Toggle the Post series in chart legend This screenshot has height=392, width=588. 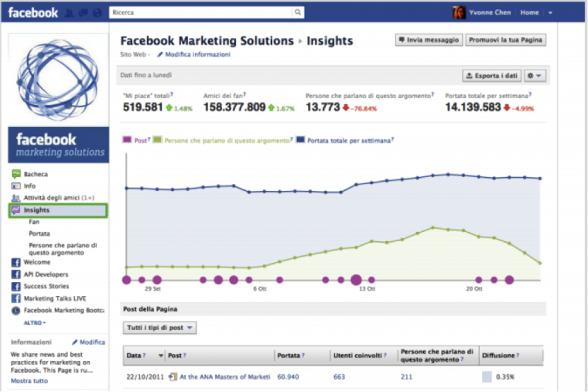tap(140, 140)
